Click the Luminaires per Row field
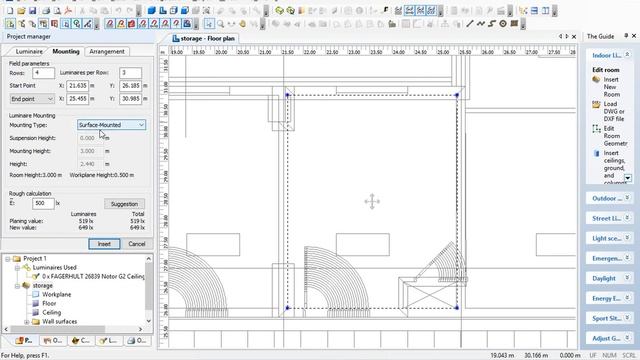 click(x=131, y=73)
